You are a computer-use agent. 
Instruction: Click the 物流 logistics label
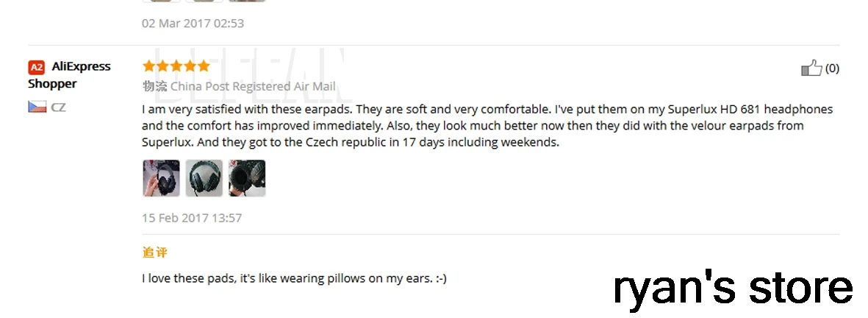[x=154, y=86]
